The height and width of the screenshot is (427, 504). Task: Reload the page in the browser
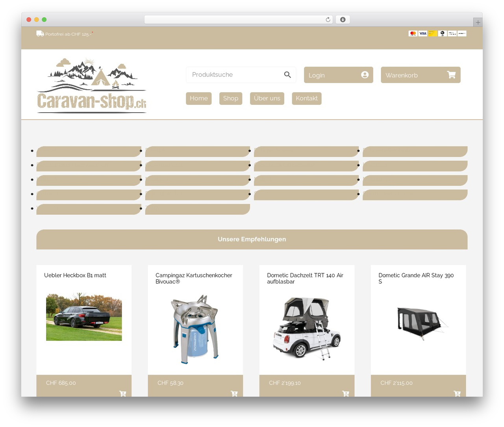click(x=328, y=20)
